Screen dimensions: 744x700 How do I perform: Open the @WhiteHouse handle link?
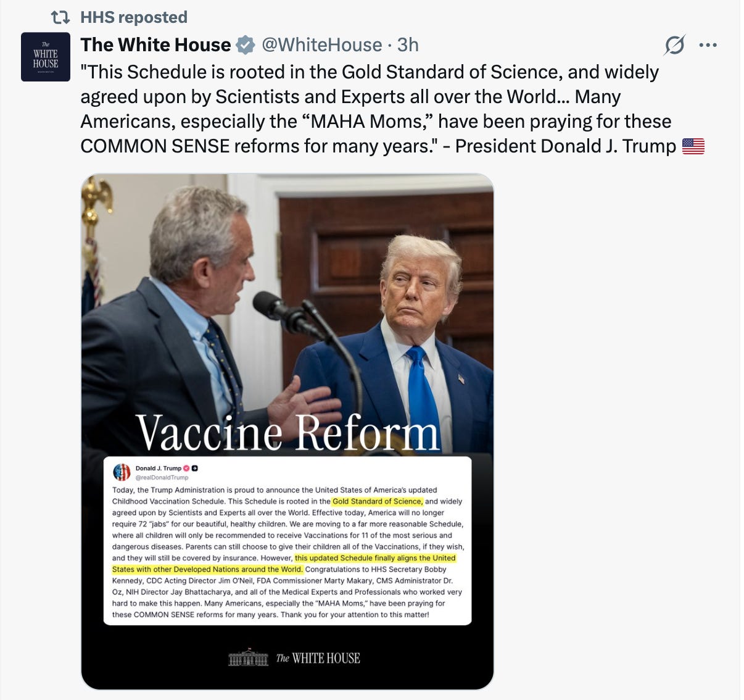[321, 45]
